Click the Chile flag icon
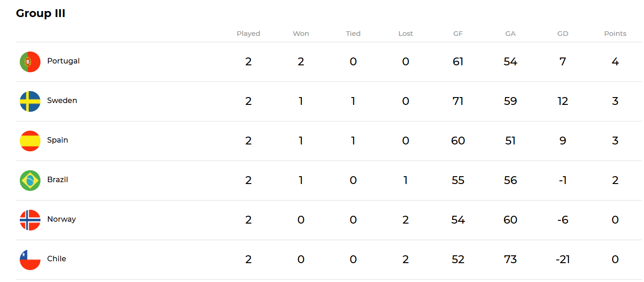This screenshot has height=282, width=644. coord(30,259)
